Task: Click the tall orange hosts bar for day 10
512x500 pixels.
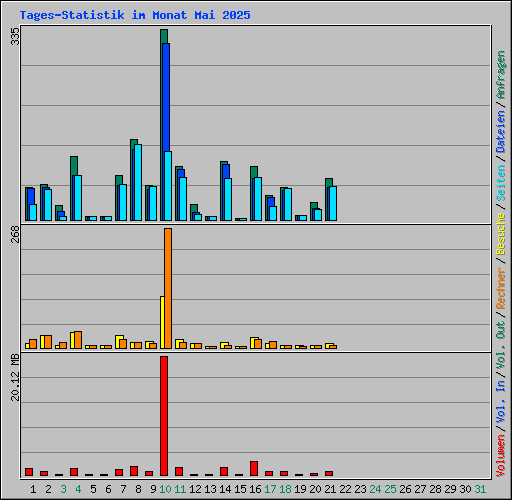Action: click(168, 288)
